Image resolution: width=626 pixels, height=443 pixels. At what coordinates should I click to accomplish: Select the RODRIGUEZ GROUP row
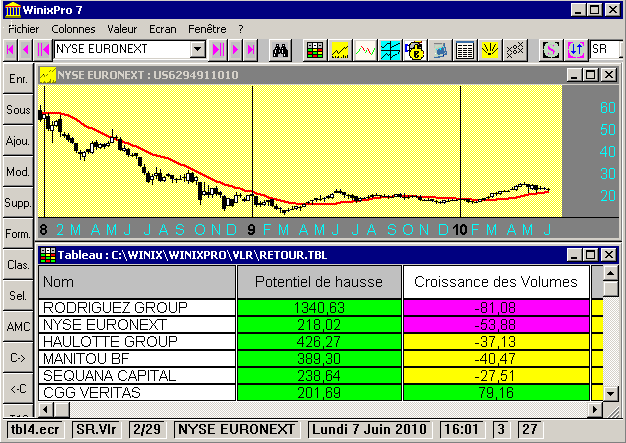pos(137,308)
